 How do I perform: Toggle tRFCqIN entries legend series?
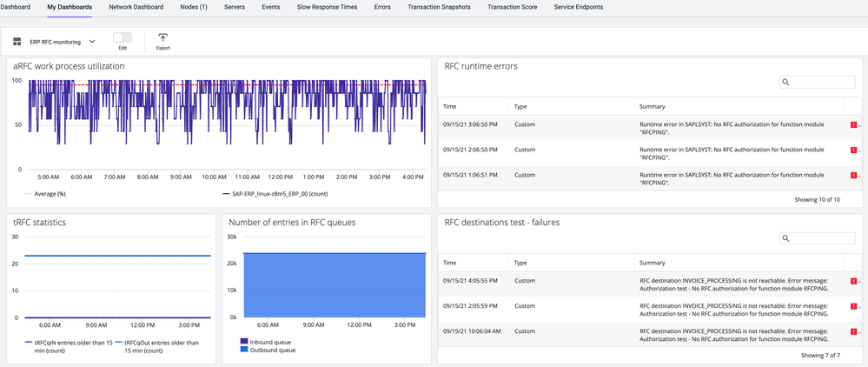(70, 346)
